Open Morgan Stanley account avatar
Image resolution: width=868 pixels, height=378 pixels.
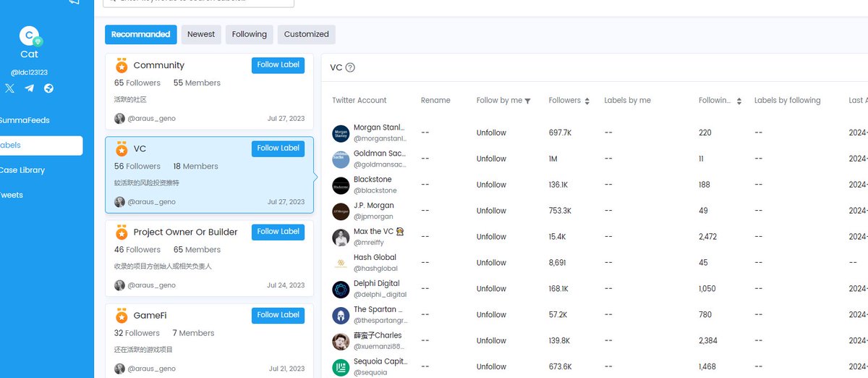point(341,133)
